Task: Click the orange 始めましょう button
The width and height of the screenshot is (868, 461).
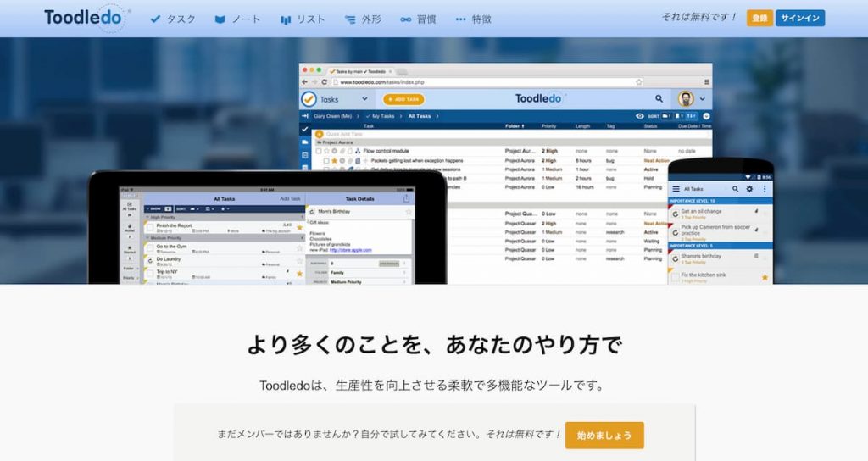Action: 604,435
